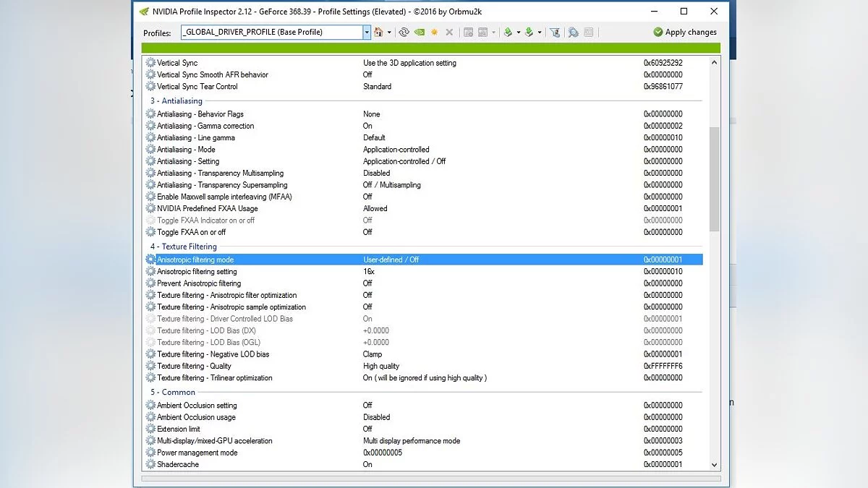Click gear icon beside Anisotropic filtering setting
The height and width of the screenshot is (488, 868).
150,271
